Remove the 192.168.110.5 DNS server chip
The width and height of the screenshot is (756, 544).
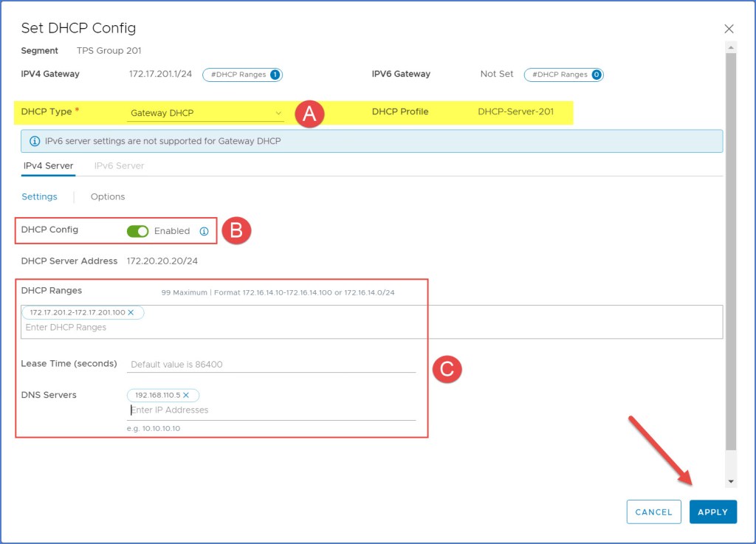click(186, 396)
